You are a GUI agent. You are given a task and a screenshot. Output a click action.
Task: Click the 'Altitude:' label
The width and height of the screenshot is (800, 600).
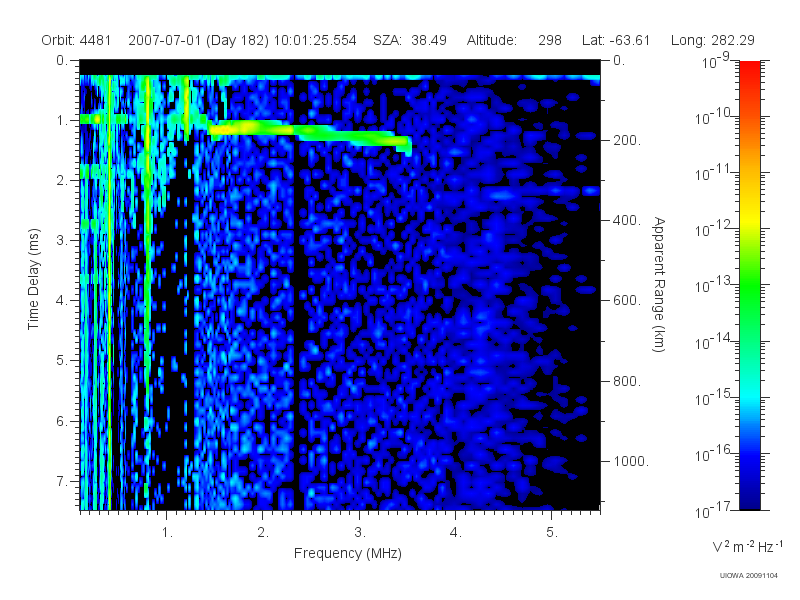[x=491, y=40]
